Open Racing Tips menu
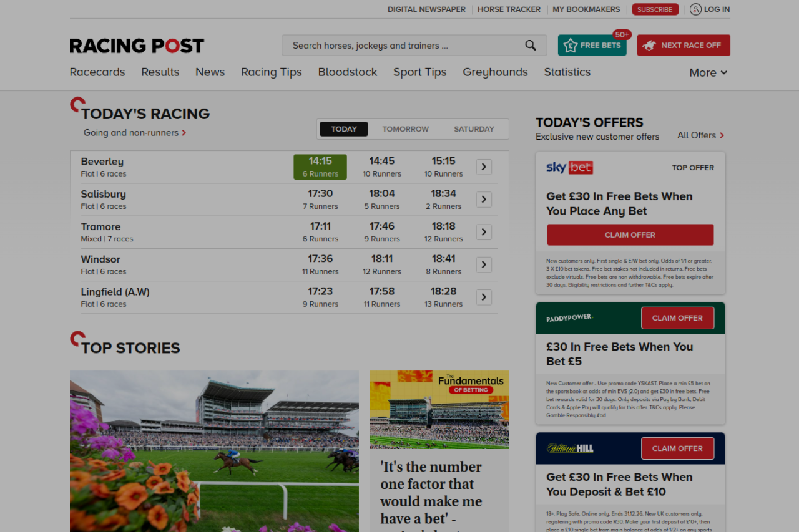 click(x=272, y=72)
